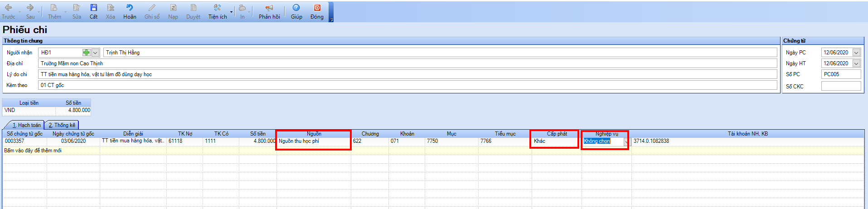Open Giúp help icon
Image resolution: width=868 pixels, height=209 pixels.
click(x=296, y=8)
